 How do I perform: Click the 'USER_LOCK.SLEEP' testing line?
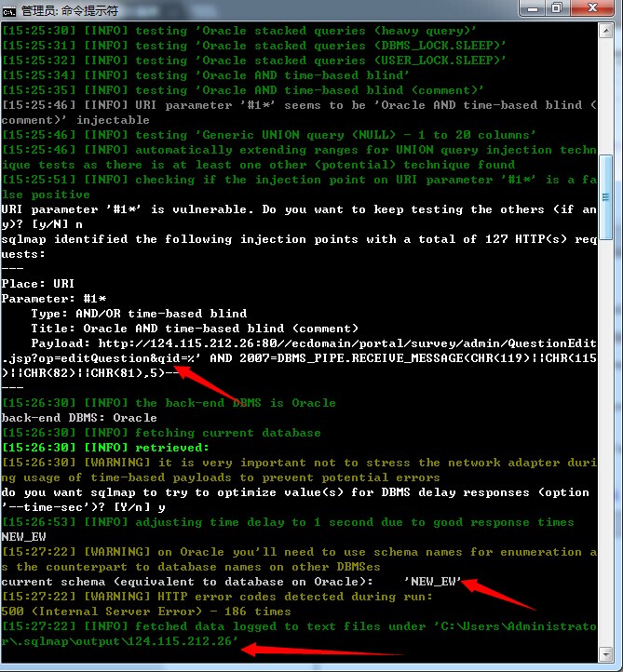pyautogui.click(x=254, y=60)
